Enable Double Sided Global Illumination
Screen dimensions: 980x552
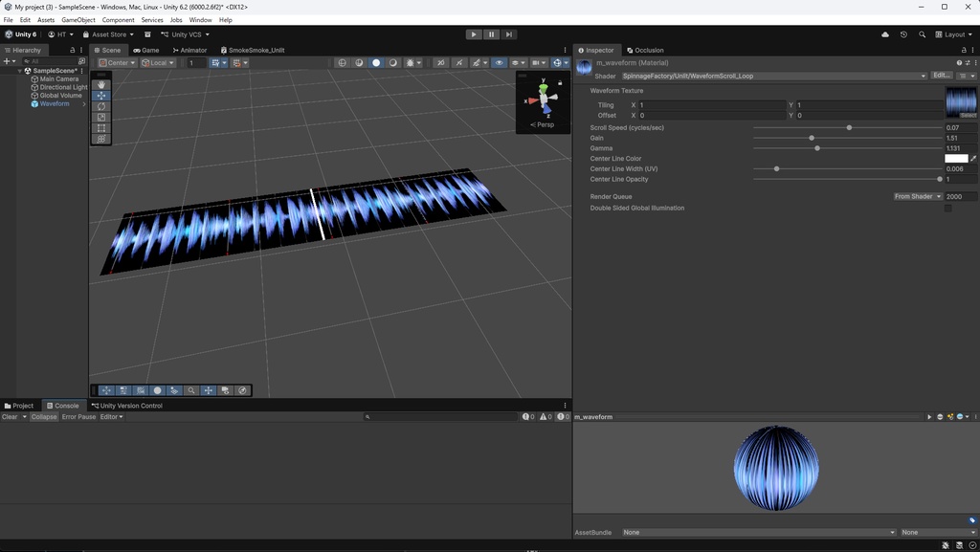pyautogui.click(x=948, y=207)
